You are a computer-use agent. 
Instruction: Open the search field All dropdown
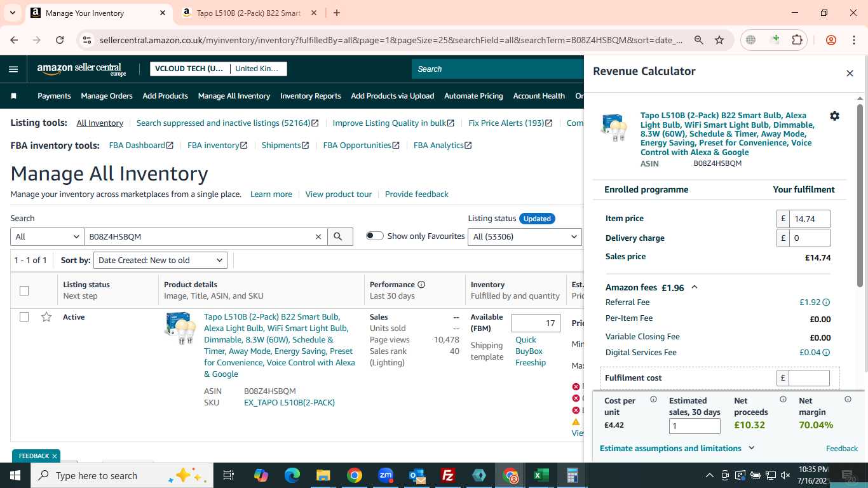tap(47, 236)
